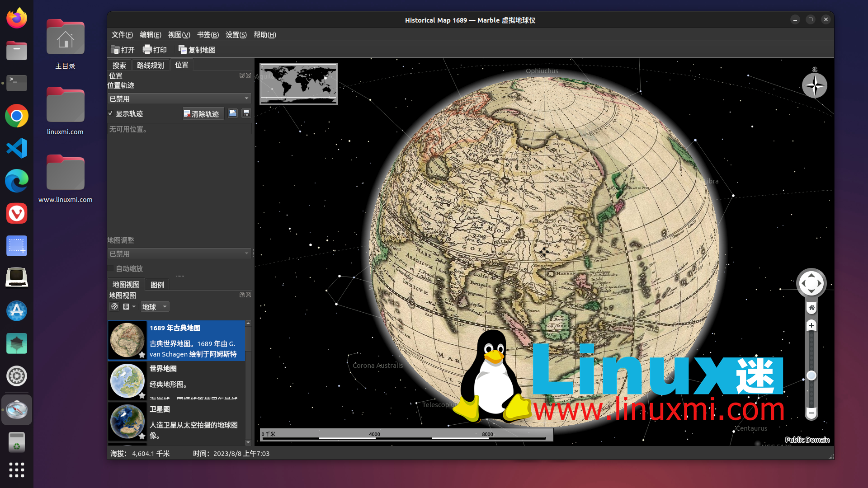This screenshot has height=488, width=868.
Task: Open system Settings gear in the dock
Action: (x=17, y=376)
